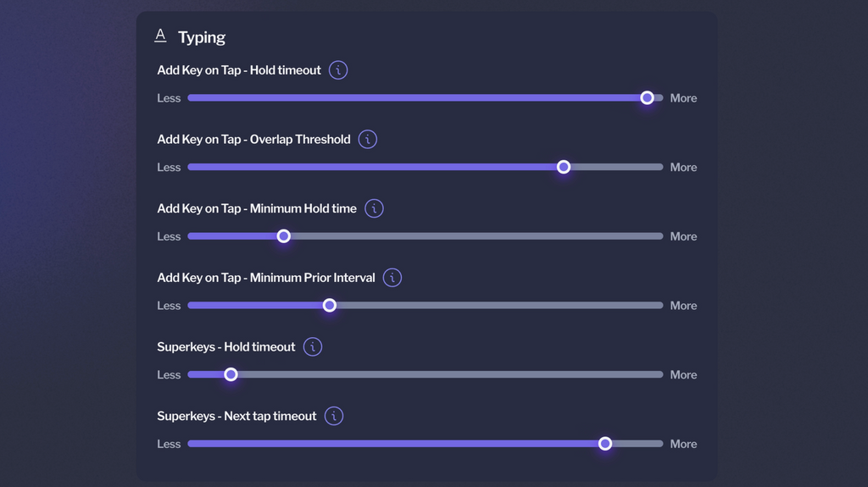Viewport: 868px width, 487px height.
Task: Grab the Minimum Prior Interval slider knob
Action: 330,306
